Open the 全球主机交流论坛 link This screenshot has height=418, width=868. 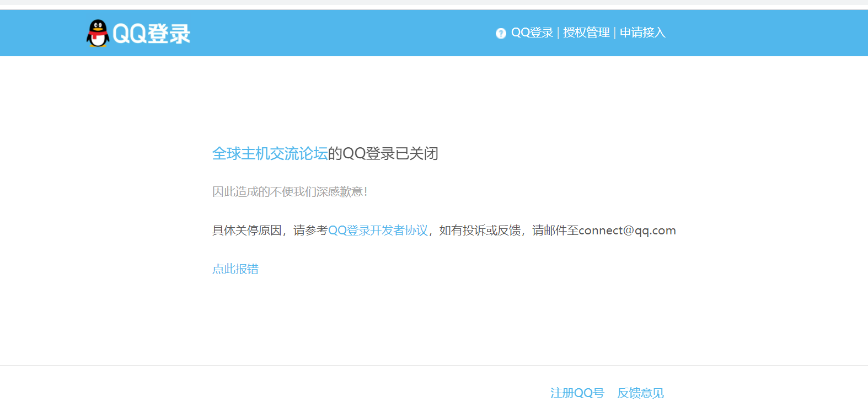(x=270, y=153)
